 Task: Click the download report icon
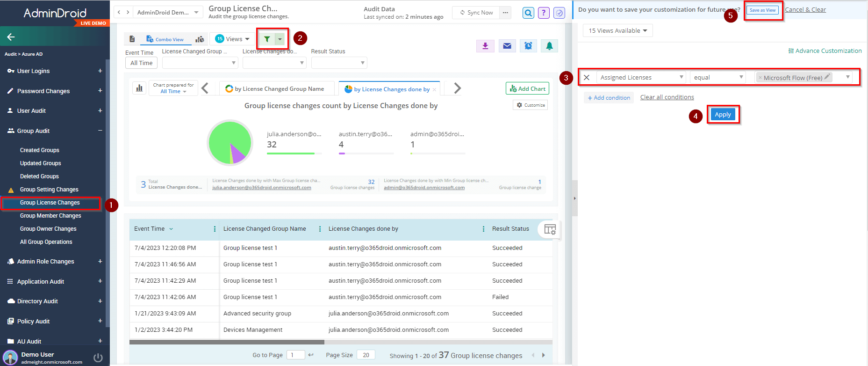pos(485,46)
